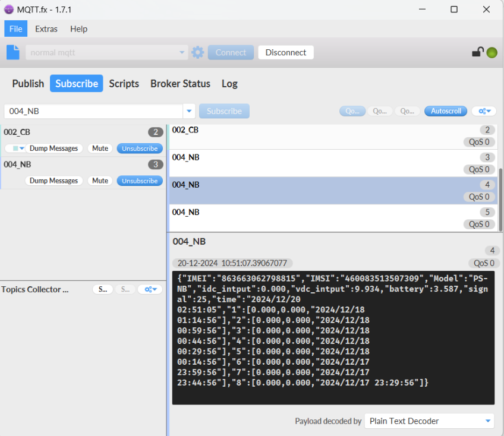Click the Connect button
Image resolution: width=504 pixels, height=436 pixels.
[x=231, y=52]
